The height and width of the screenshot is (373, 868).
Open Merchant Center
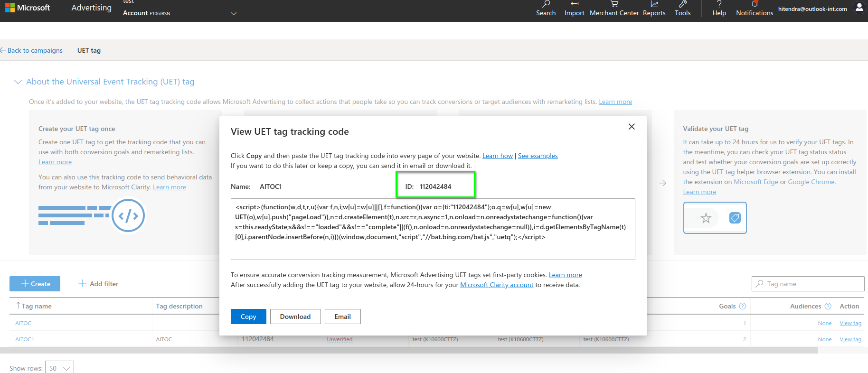(614, 9)
